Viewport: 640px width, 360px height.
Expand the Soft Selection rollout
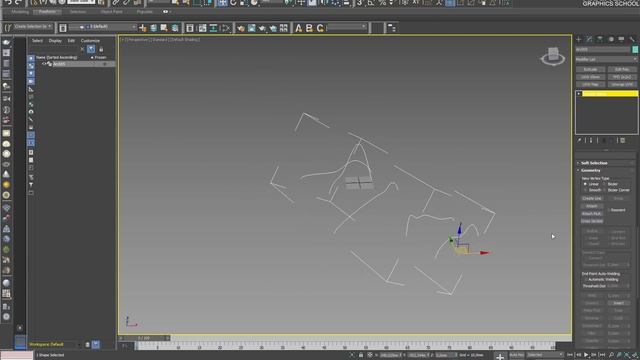pos(606,163)
